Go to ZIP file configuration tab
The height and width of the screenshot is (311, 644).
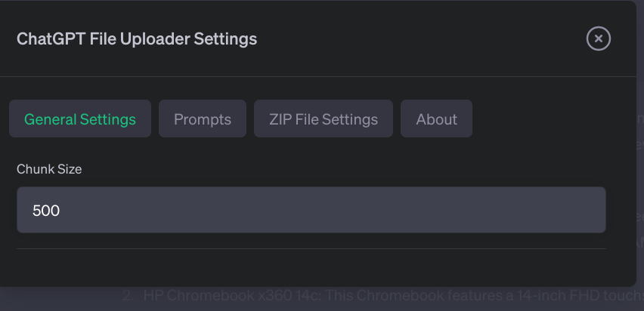(x=324, y=119)
